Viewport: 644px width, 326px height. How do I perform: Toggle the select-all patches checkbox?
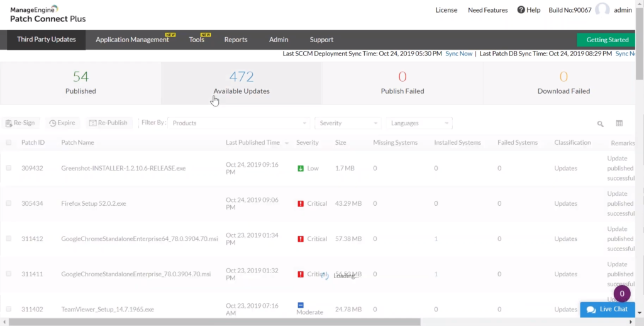pos(9,143)
